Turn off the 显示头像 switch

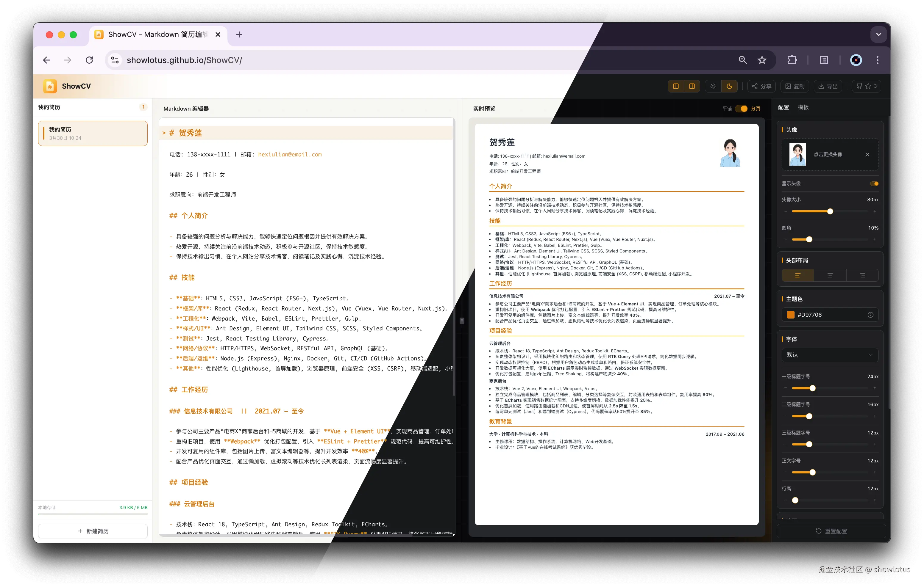click(874, 184)
